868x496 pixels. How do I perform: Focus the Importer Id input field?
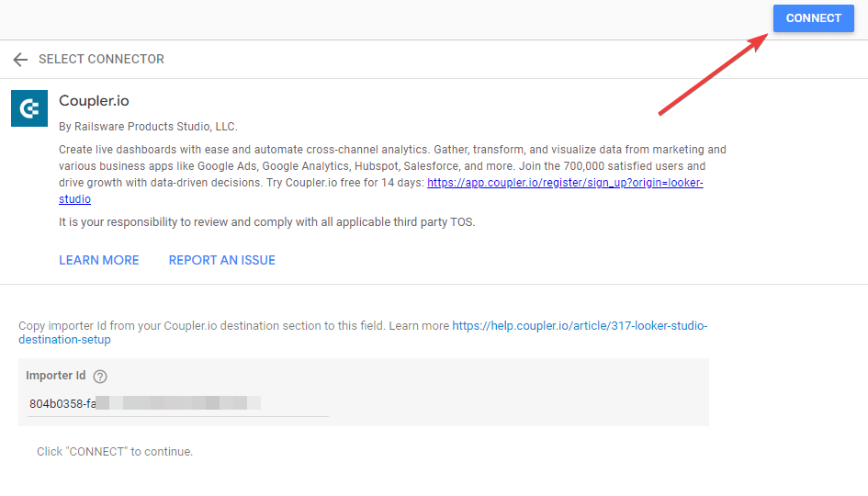pyautogui.click(x=177, y=403)
